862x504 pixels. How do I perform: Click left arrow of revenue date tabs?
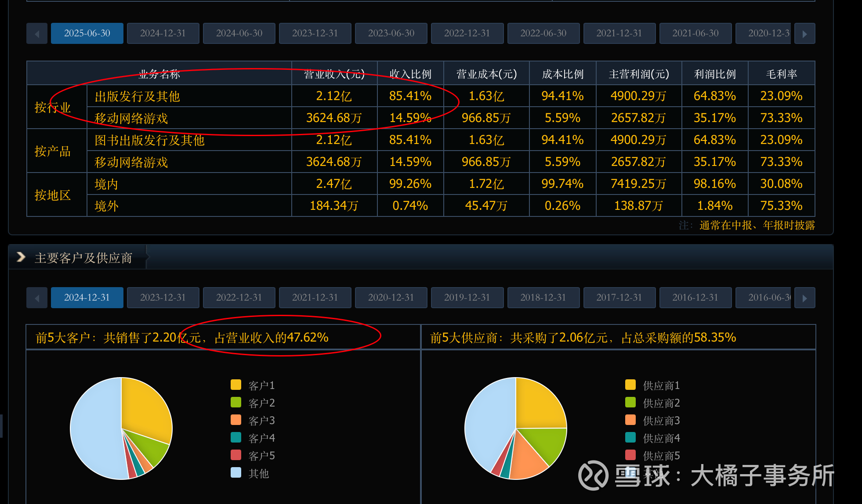pyautogui.click(x=37, y=34)
